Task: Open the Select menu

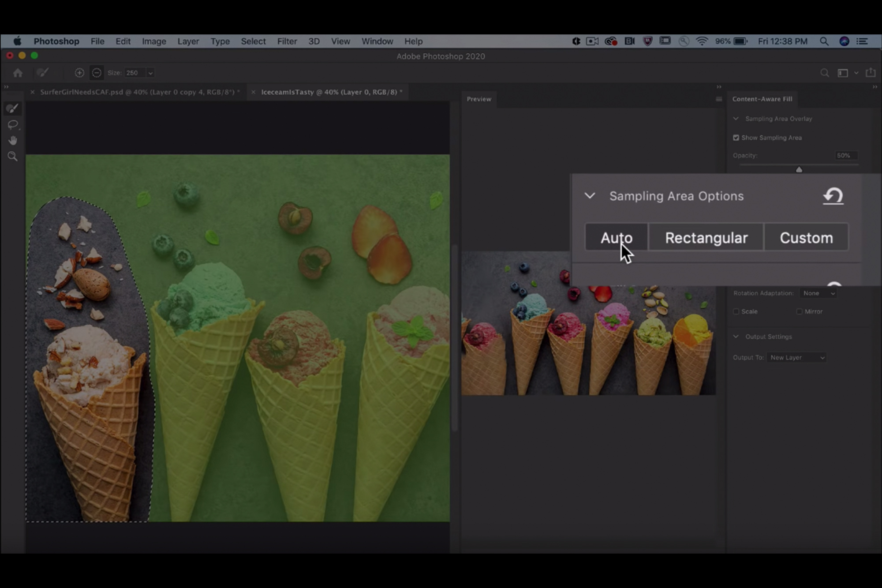Action: pyautogui.click(x=253, y=41)
